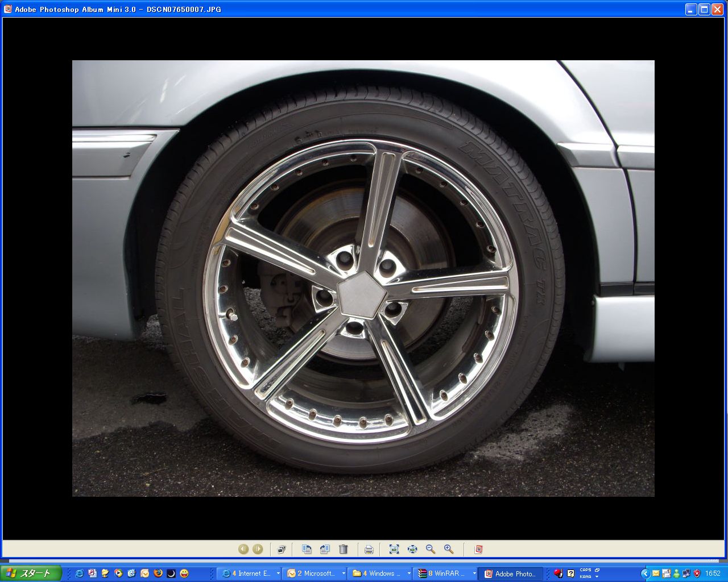
Task: Launch Firefox from Quick Launch
Action: [158, 573]
